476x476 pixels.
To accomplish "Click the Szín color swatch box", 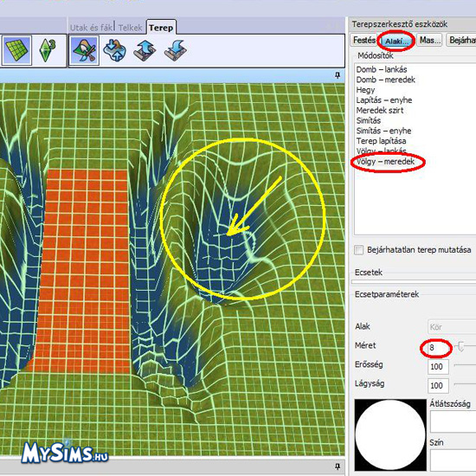I will [x=453, y=460].
